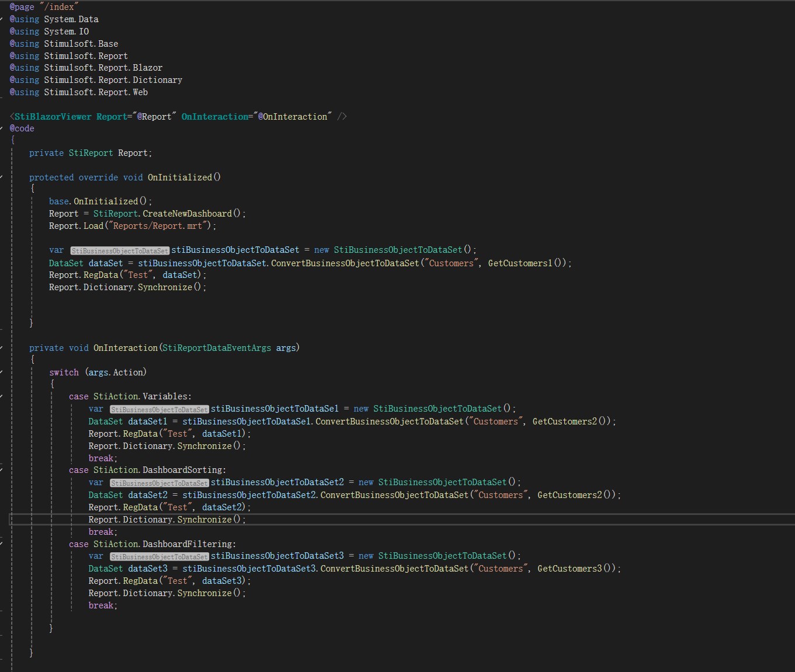Click Stimulsoft.Report.Blazor namespace text

[103, 68]
